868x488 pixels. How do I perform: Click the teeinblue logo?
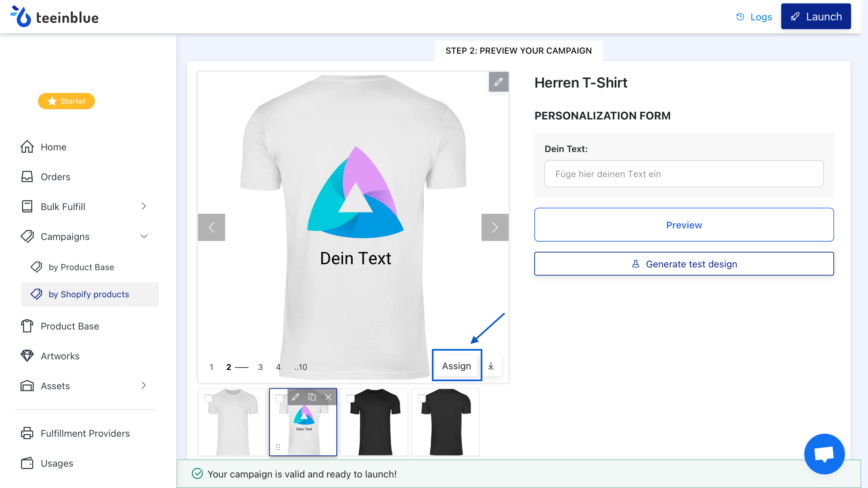55,16
